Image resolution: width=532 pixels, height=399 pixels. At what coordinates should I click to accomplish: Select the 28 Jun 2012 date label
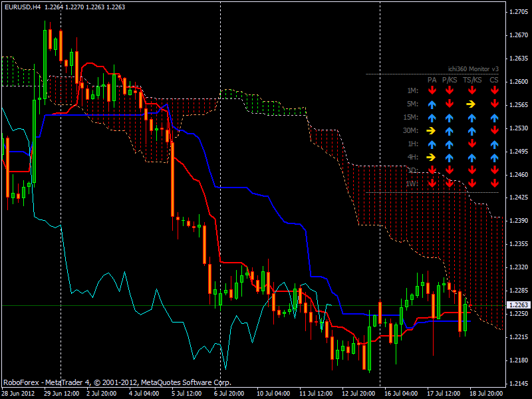pos(18,393)
